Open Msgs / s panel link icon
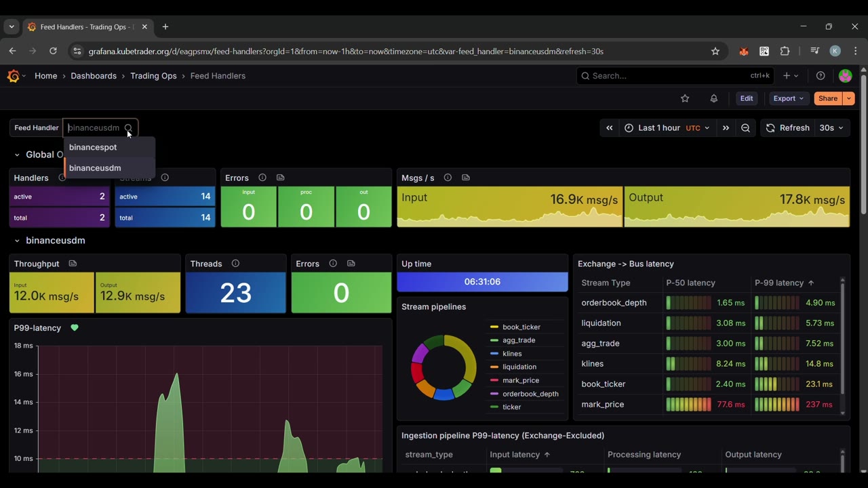The width and height of the screenshot is (868, 488). click(466, 178)
